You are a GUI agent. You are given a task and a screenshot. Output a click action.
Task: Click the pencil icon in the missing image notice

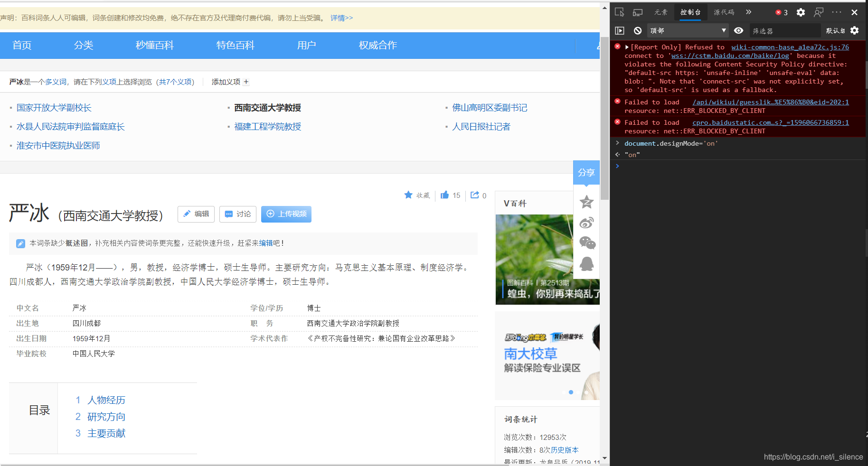coord(20,243)
